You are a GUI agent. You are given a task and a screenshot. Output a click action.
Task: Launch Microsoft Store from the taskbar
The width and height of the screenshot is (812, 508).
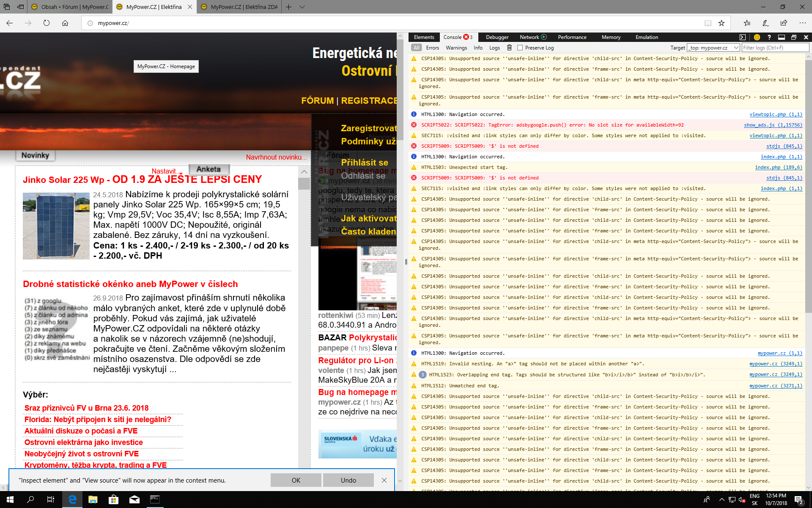(113, 500)
